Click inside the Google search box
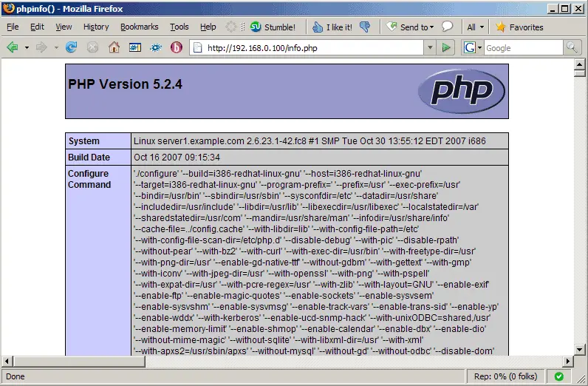The width and height of the screenshot is (588, 386). click(x=523, y=47)
